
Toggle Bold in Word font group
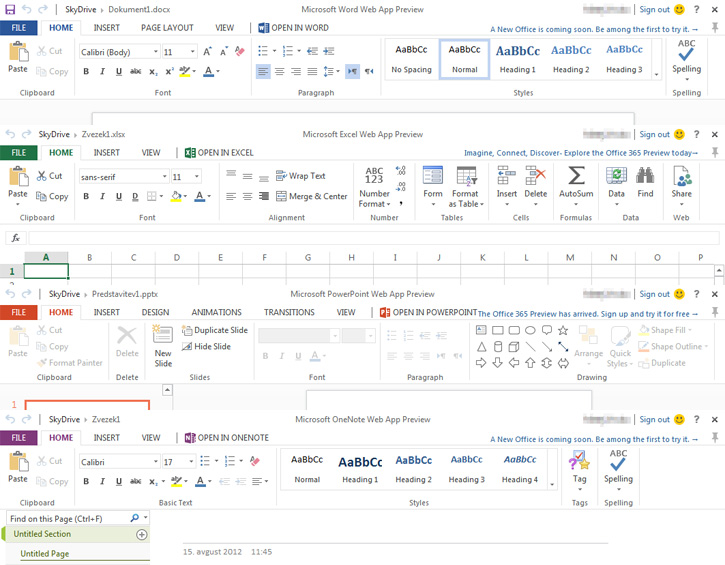[x=86, y=72]
